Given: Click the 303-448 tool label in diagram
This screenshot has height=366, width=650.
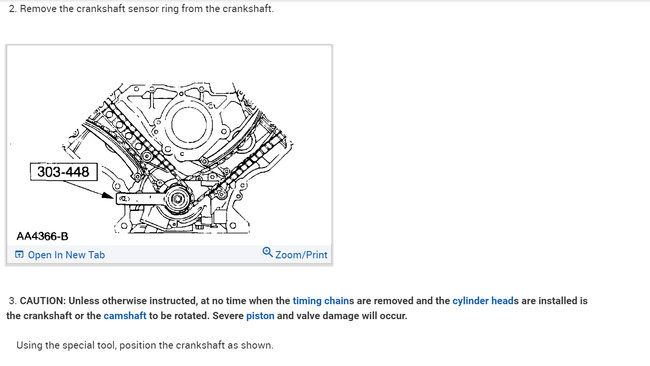Looking at the screenshot, I should 63,172.
